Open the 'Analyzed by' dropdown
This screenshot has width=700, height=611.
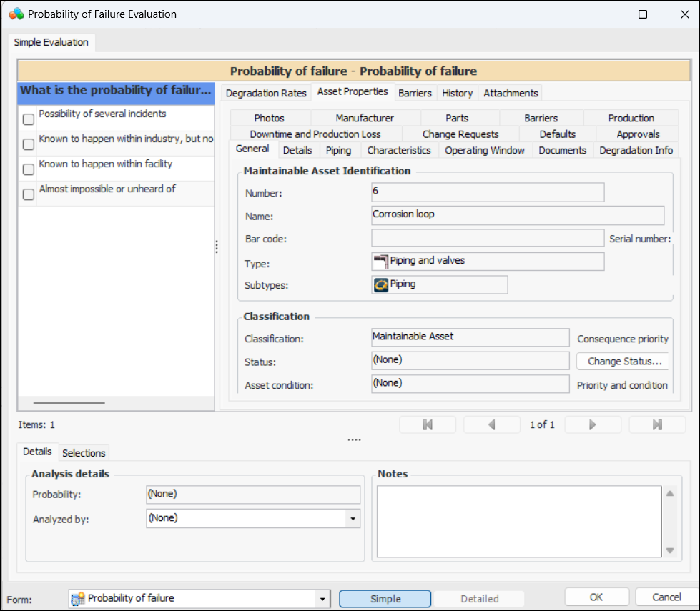coord(353,519)
